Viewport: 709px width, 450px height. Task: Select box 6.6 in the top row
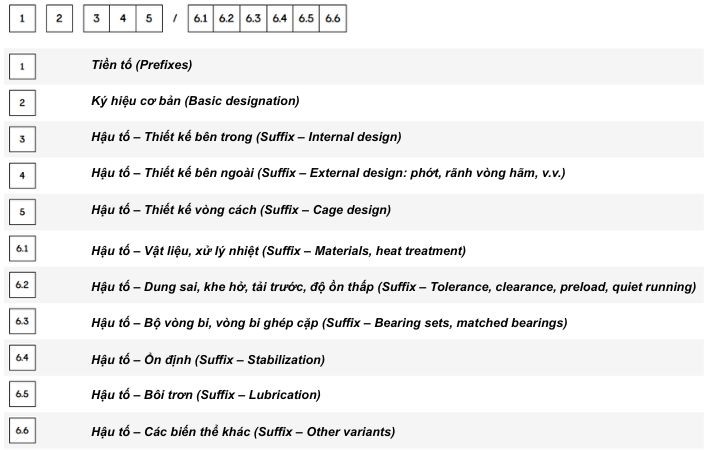(x=333, y=19)
